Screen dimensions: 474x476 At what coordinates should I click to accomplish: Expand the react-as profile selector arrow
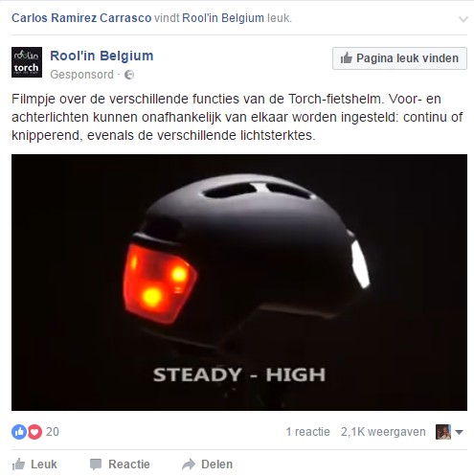(x=459, y=432)
